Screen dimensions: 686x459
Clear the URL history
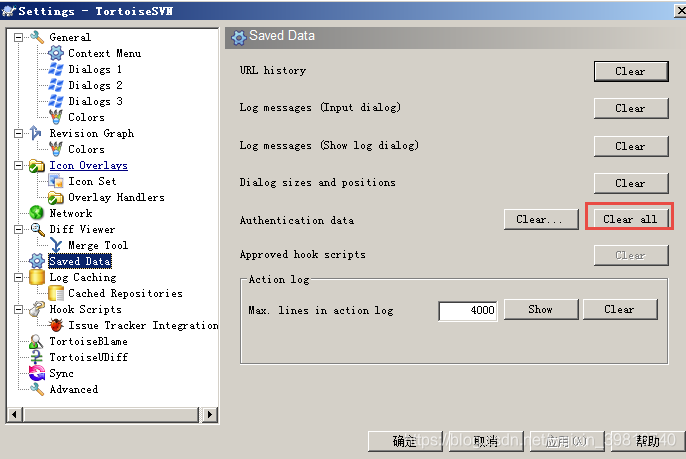[x=631, y=71]
